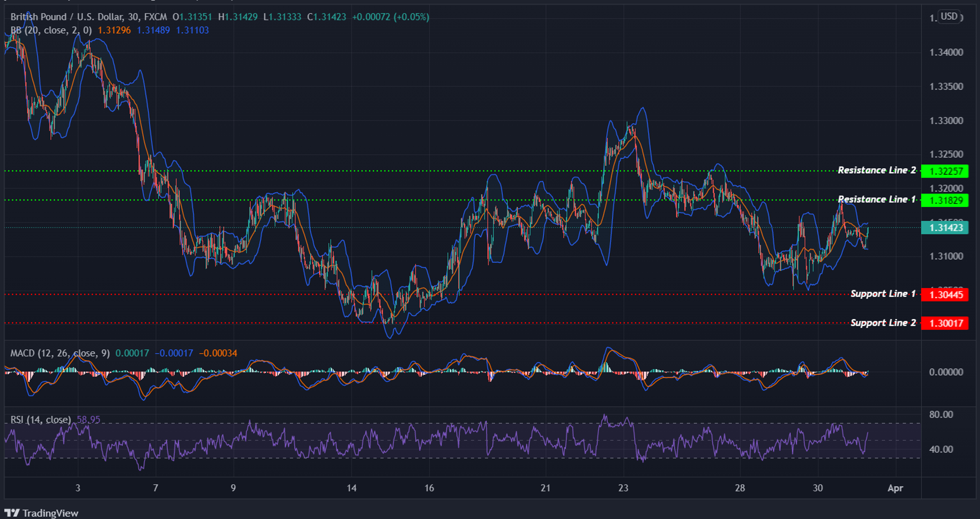Select the RSI (14, close) legend

39,420
